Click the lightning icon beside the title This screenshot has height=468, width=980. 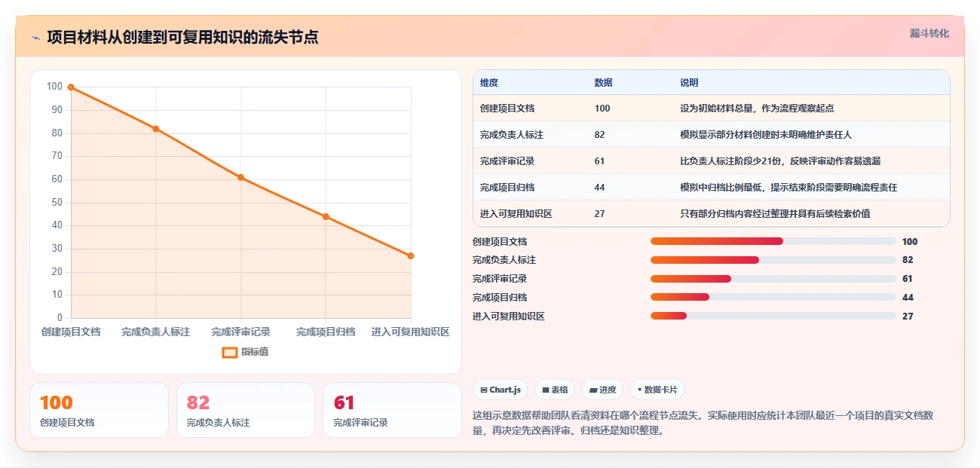[35, 38]
